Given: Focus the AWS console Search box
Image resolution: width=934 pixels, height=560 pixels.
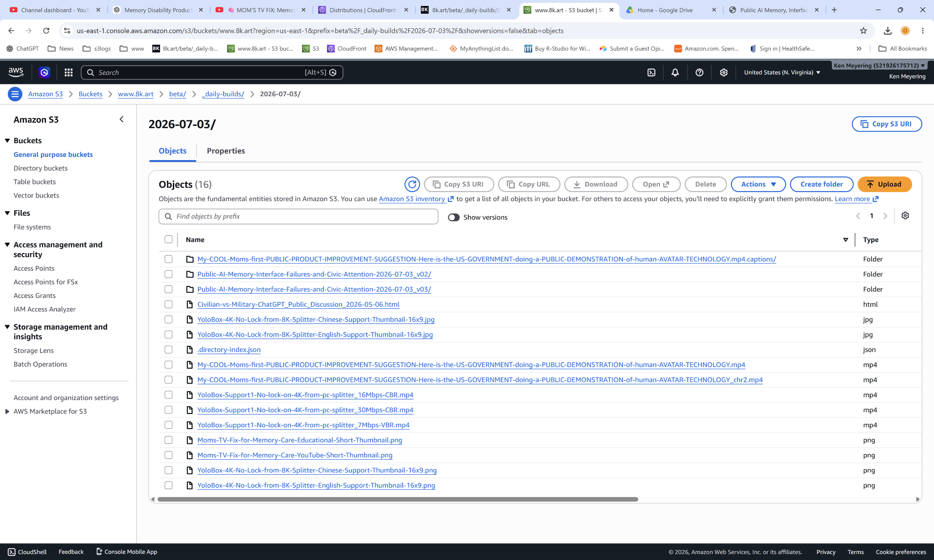Looking at the screenshot, I should (x=212, y=73).
